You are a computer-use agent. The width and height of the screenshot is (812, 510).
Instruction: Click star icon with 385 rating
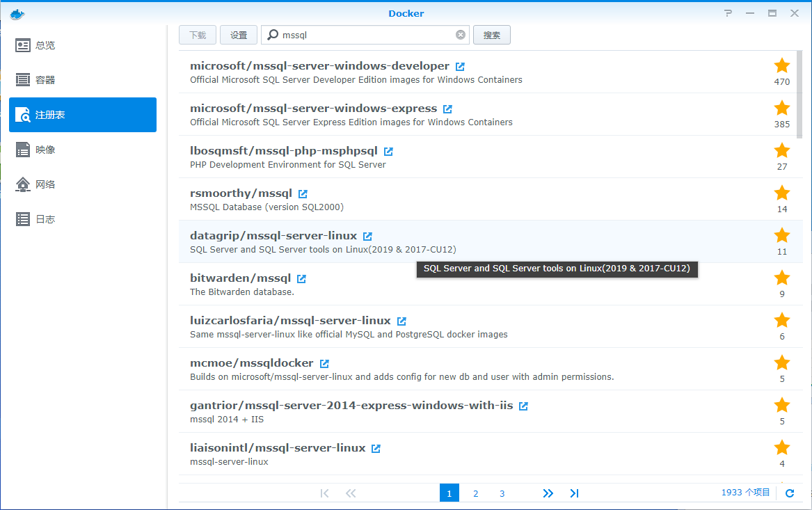coord(782,109)
